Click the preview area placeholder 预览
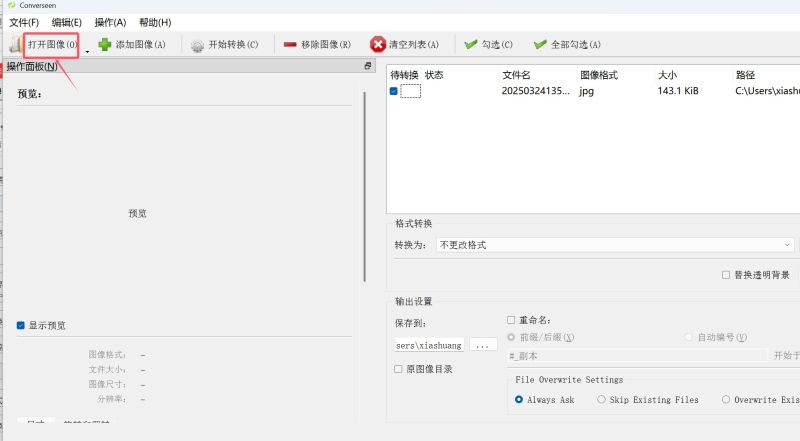Screen dimensions: 800x441 coord(137,213)
